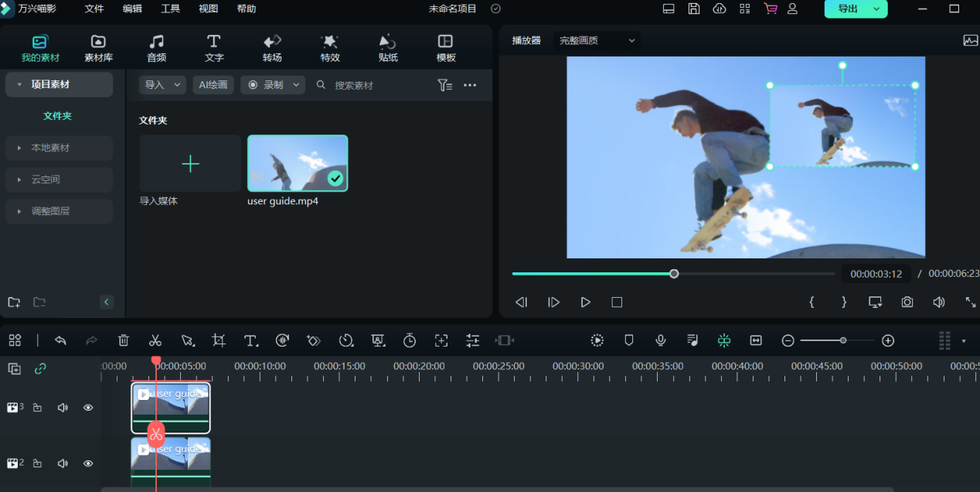Select the crop tool in the timeline toolbar

(x=219, y=340)
